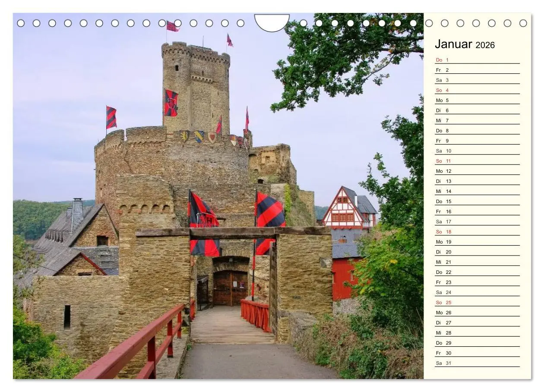
Task: Click the half-timbered white house on the right
Action: [x=343, y=210]
